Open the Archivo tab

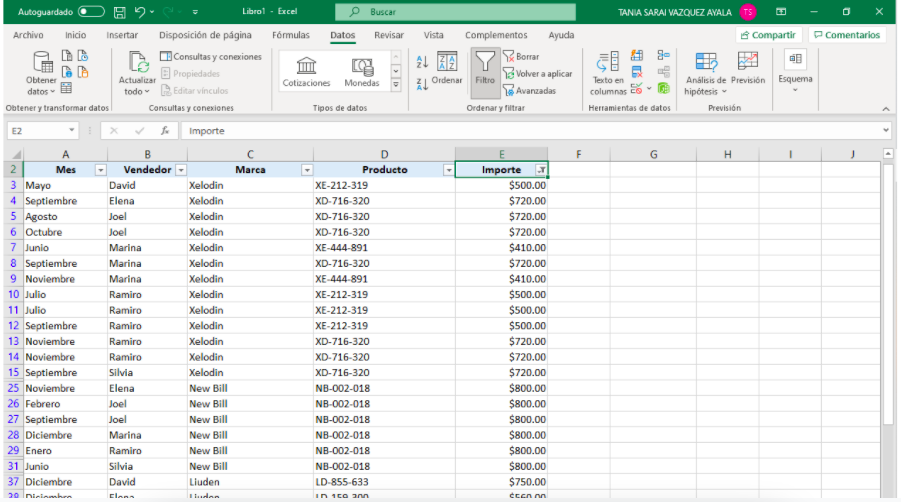pyautogui.click(x=28, y=35)
